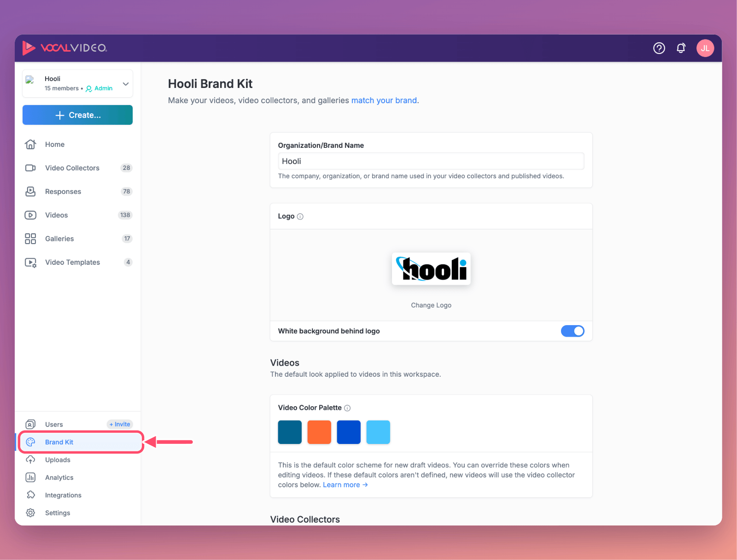
Task: Click the Videos count badge 138
Action: (x=125, y=215)
